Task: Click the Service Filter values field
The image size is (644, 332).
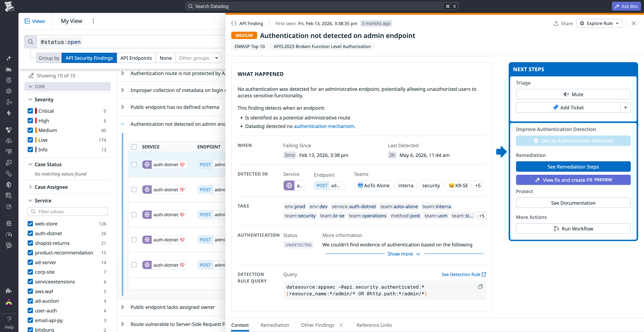Action: (67, 211)
